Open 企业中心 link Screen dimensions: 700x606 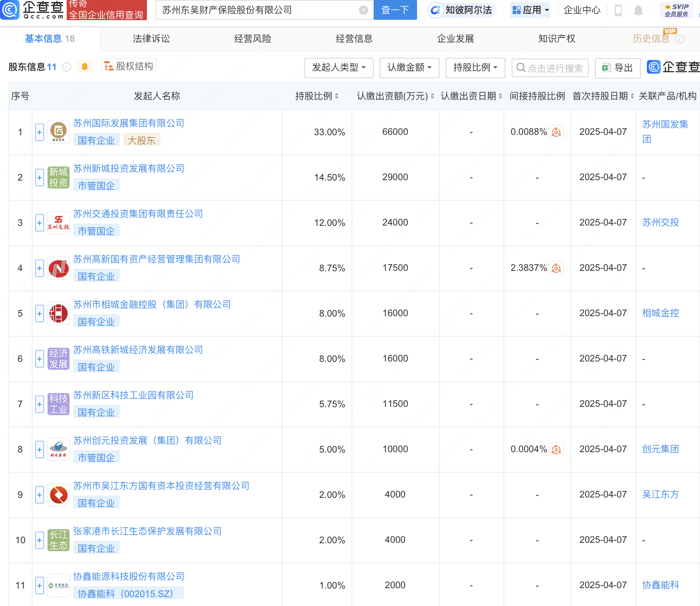click(582, 10)
